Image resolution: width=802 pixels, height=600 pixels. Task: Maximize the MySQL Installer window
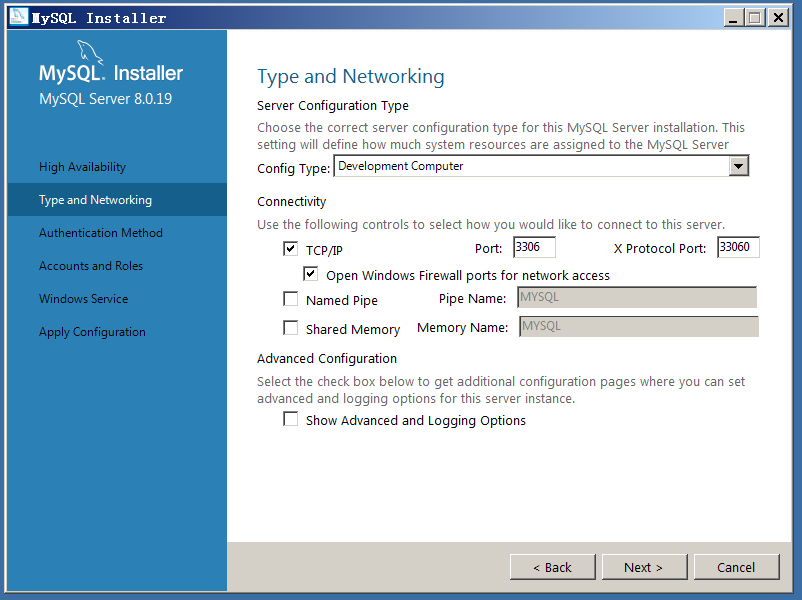pos(755,18)
